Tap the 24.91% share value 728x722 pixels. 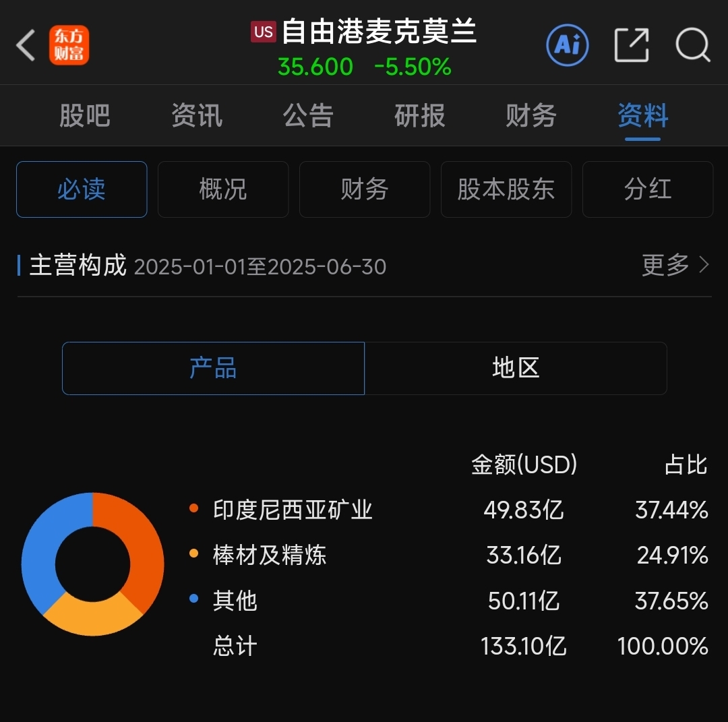672,555
